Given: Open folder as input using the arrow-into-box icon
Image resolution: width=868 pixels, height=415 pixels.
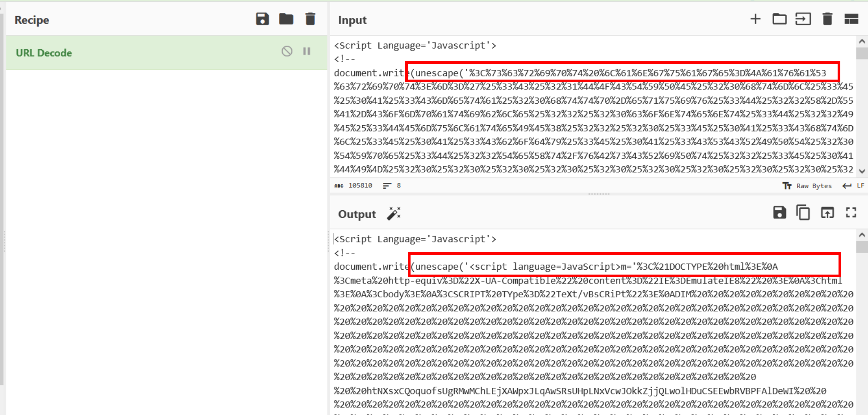Looking at the screenshot, I should [x=803, y=19].
